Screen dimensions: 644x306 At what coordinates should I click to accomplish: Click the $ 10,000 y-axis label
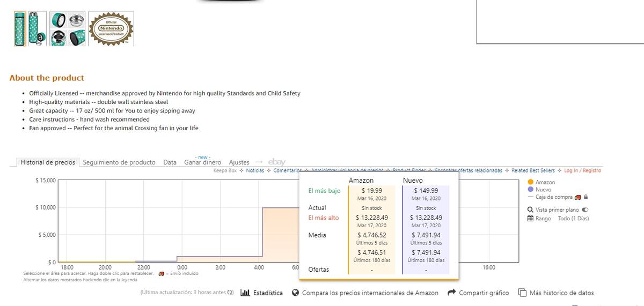pos(46,207)
